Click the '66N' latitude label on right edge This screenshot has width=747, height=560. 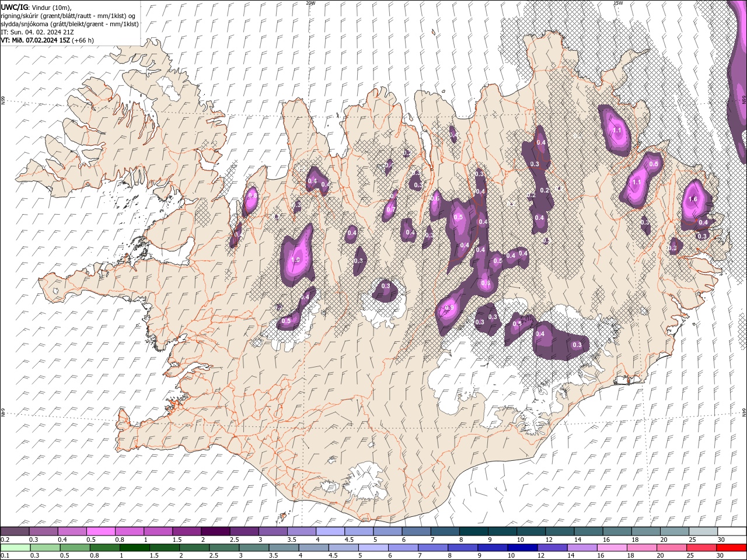point(744,100)
